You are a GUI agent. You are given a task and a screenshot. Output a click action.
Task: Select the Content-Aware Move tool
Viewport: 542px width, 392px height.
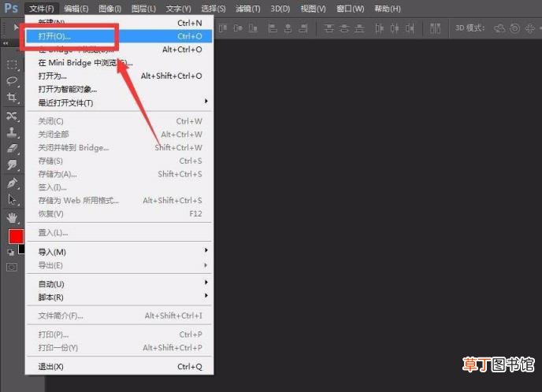pyautogui.click(x=13, y=116)
